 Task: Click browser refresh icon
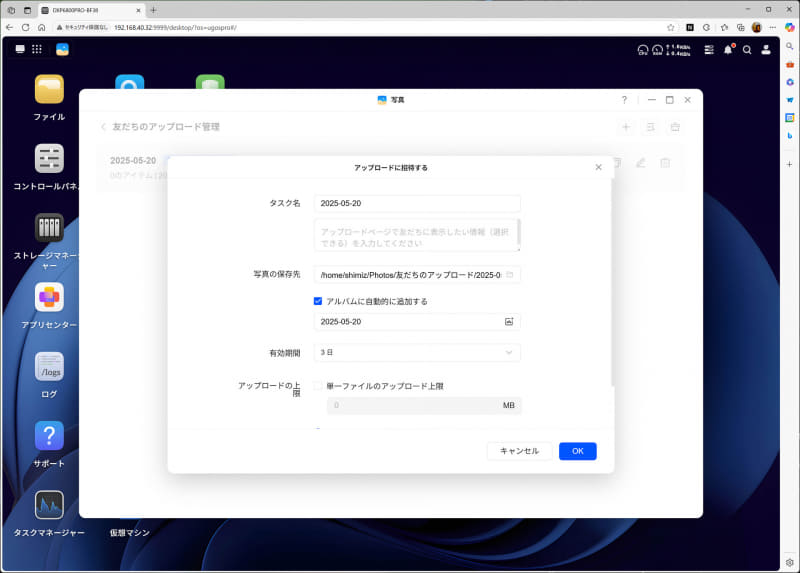26,28
